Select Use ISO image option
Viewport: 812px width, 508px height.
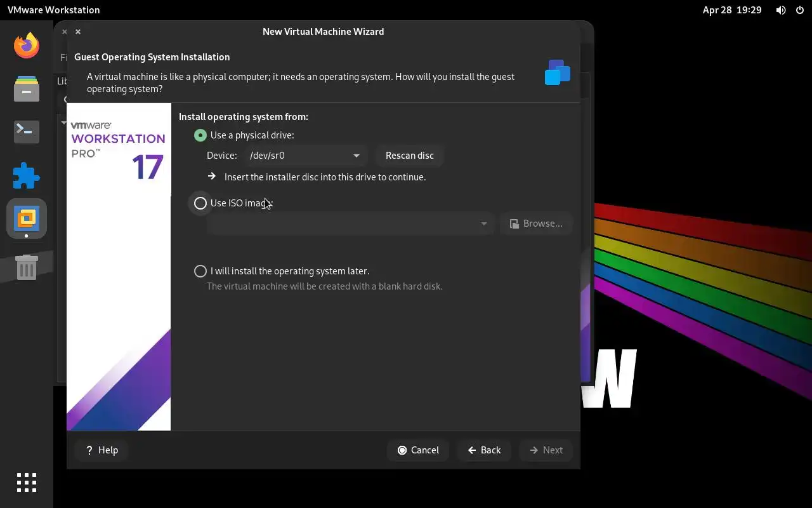pyautogui.click(x=233, y=203)
